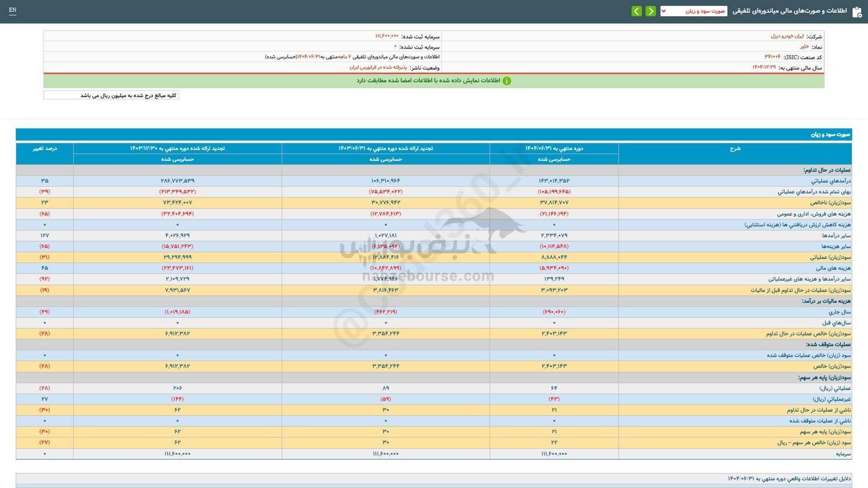Switch language with the EN link

13,10
